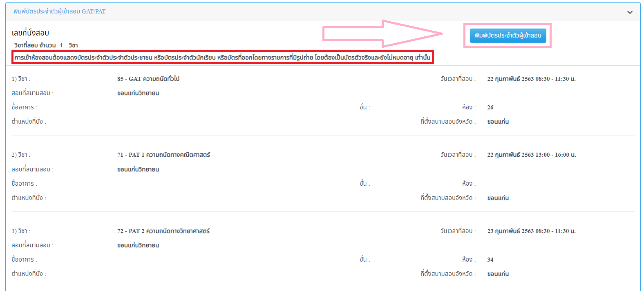Click province 'ขอนแก่น' in the PAT 2 subject block

tap(498, 274)
